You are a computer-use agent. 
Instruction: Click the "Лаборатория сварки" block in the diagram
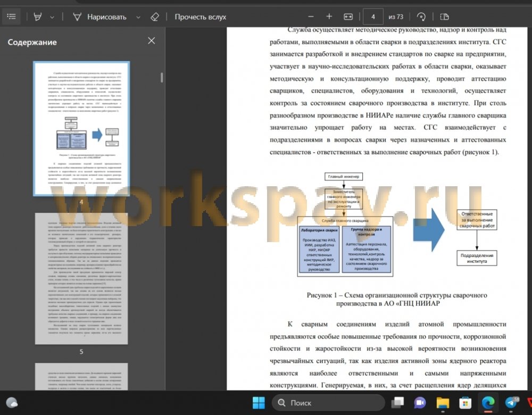pyautogui.click(x=319, y=250)
